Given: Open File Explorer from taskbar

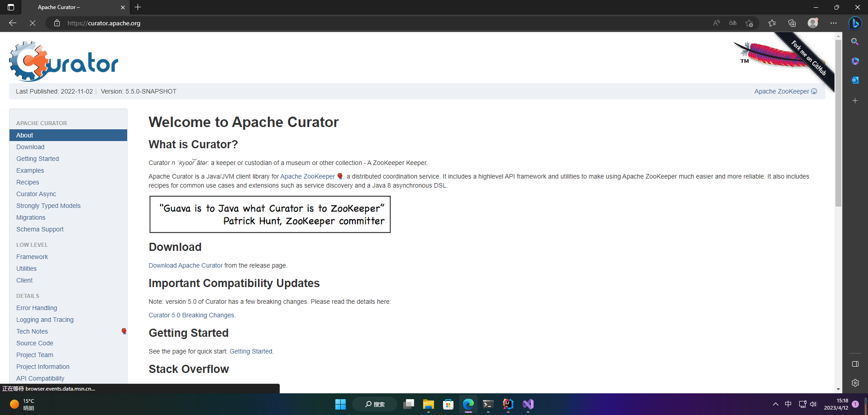Looking at the screenshot, I should [x=428, y=404].
